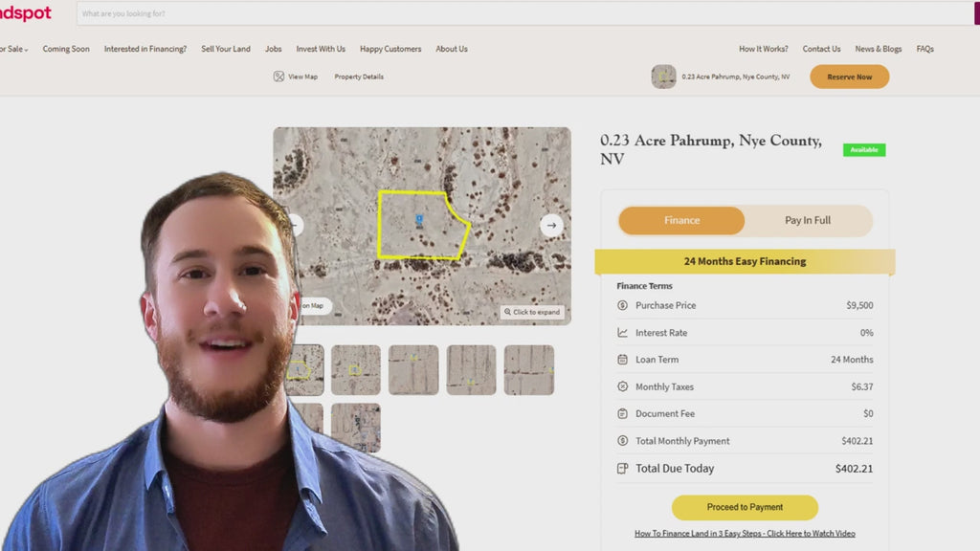980x551 pixels.
Task: Switch to Pay In Full option
Action: [808, 220]
